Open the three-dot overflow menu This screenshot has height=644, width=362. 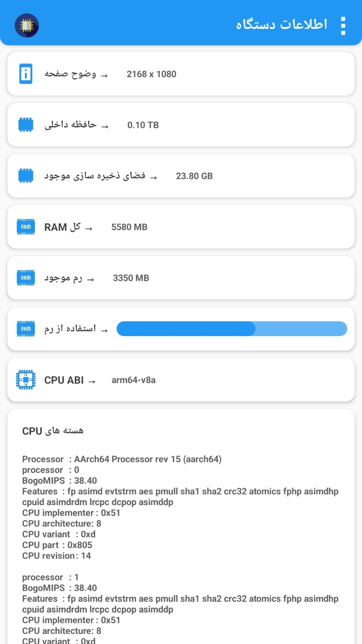point(343,25)
